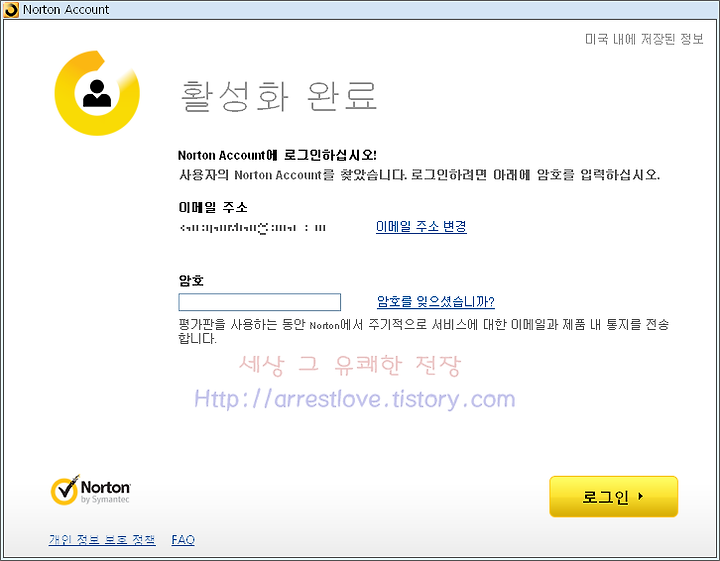
Task: Click the Norton Account에 로그인하십시오! text
Action: point(277,155)
